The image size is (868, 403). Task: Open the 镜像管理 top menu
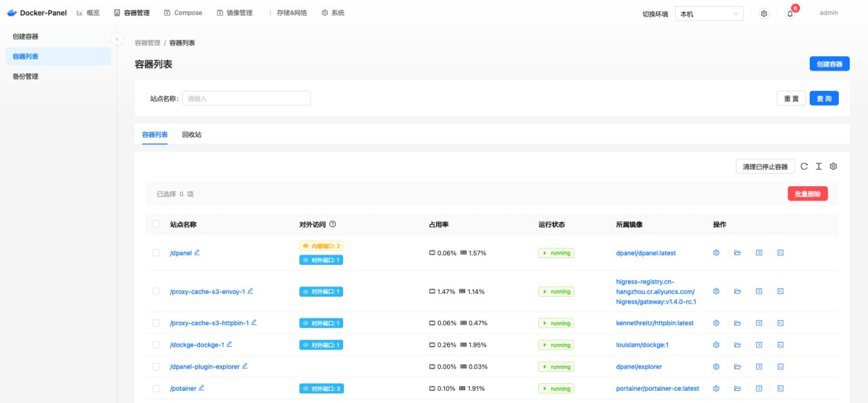coord(235,13)
